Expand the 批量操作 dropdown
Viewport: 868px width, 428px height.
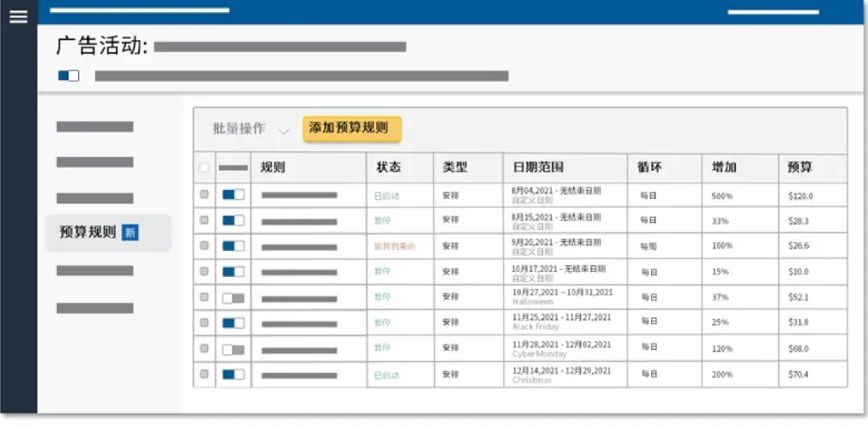tap(252, 130)
